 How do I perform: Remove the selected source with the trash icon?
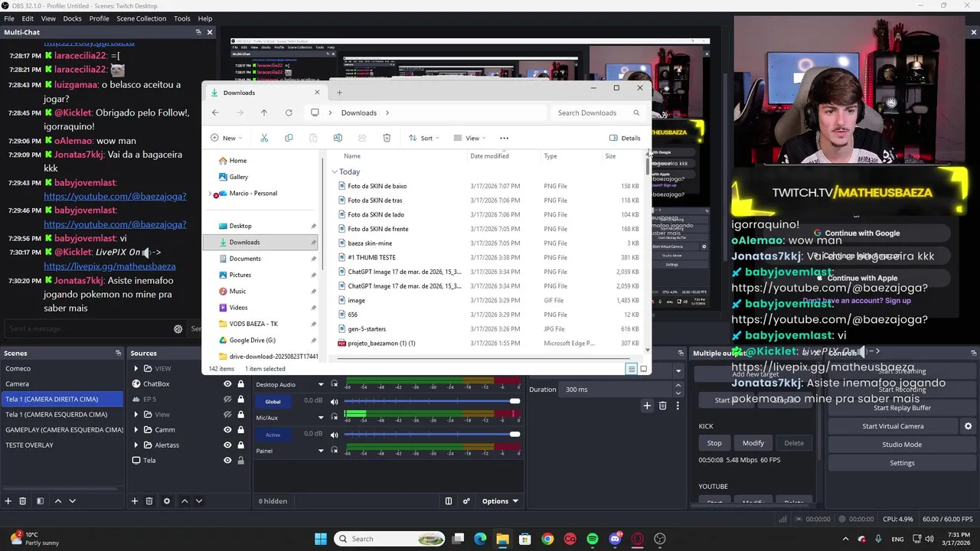pos(149,501)
